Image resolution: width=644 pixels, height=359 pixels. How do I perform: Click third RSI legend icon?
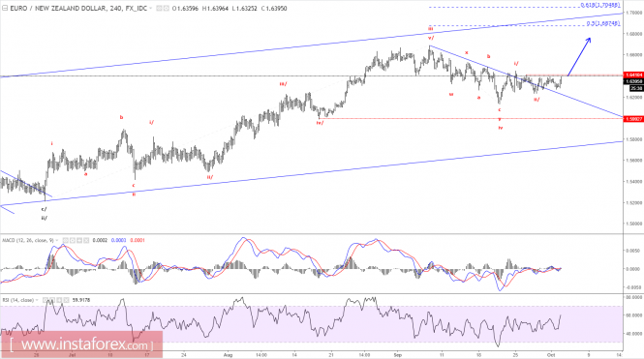pyautogui.click(x=59, y=300)
